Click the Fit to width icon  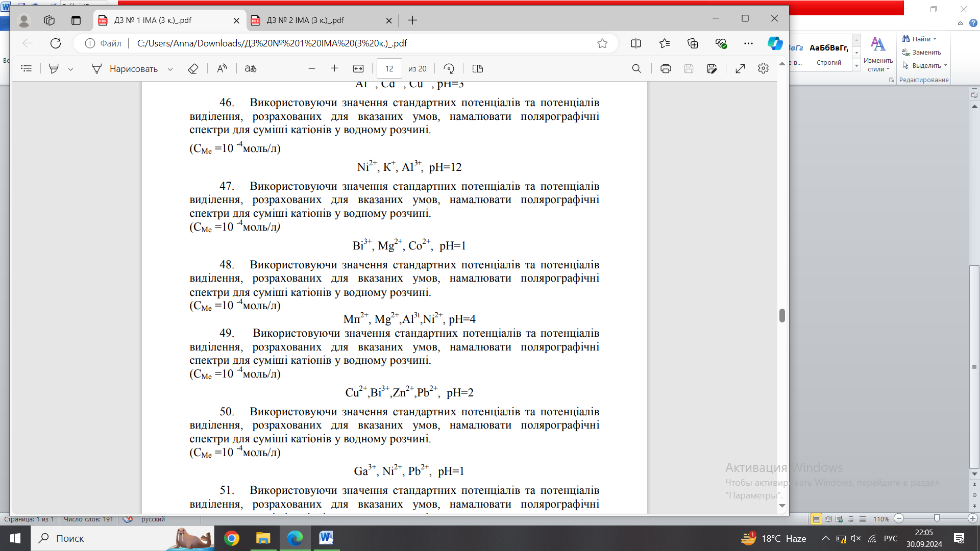358,69
